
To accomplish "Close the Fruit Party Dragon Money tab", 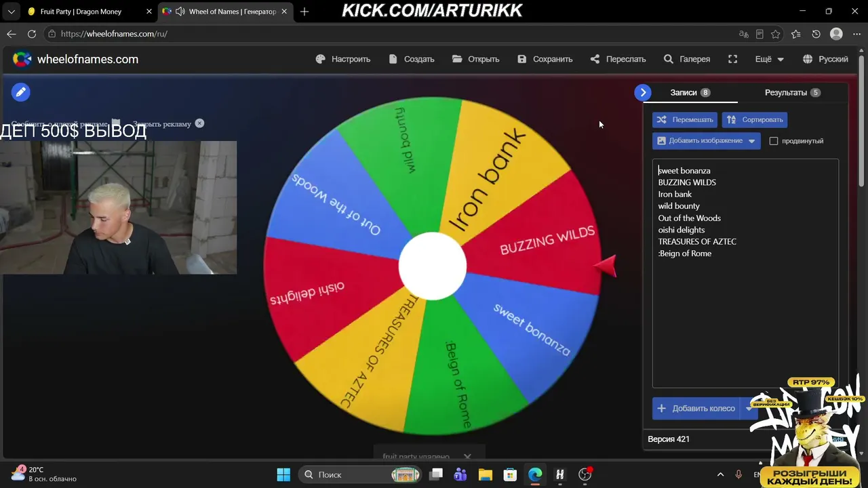I will tap(149, 12).
